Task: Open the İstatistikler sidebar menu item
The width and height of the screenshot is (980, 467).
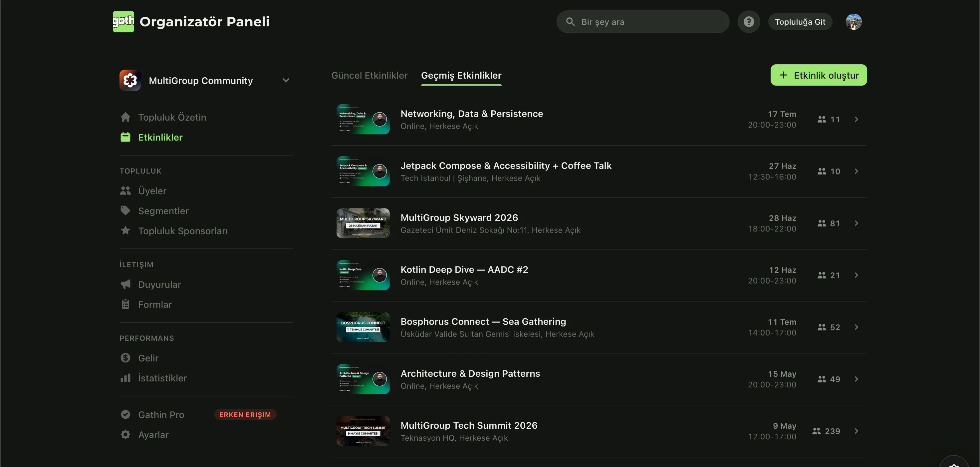Action: tap(162, 378)
